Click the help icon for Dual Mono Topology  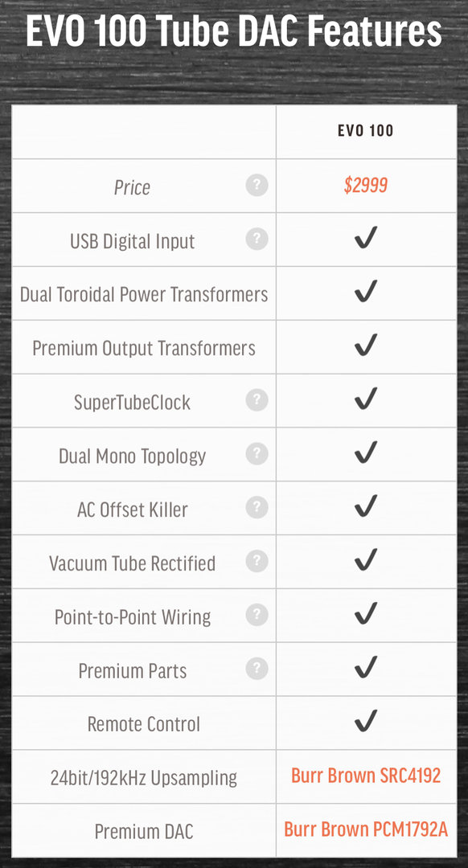click(257, 453)
